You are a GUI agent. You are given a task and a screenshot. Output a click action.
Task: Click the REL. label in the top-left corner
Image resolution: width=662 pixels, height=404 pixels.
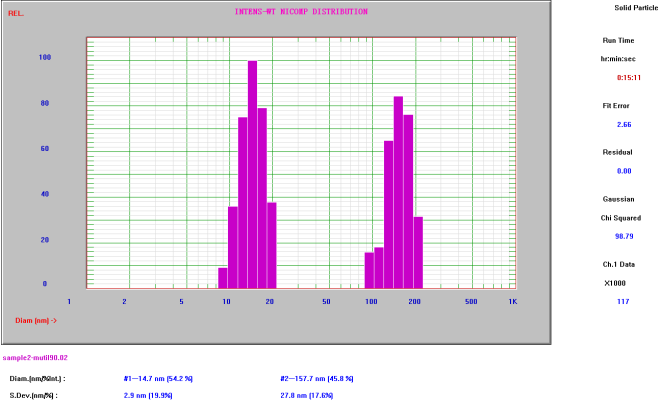tap(15, 13)
